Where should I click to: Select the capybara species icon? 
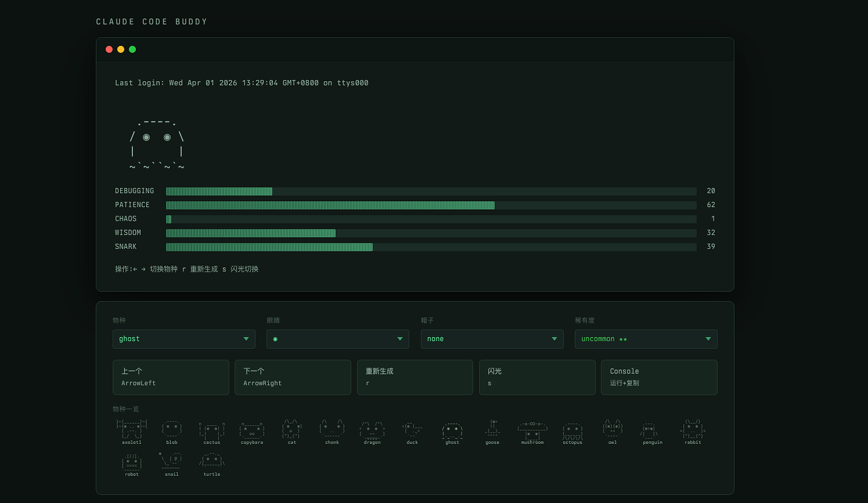[252, 431]
